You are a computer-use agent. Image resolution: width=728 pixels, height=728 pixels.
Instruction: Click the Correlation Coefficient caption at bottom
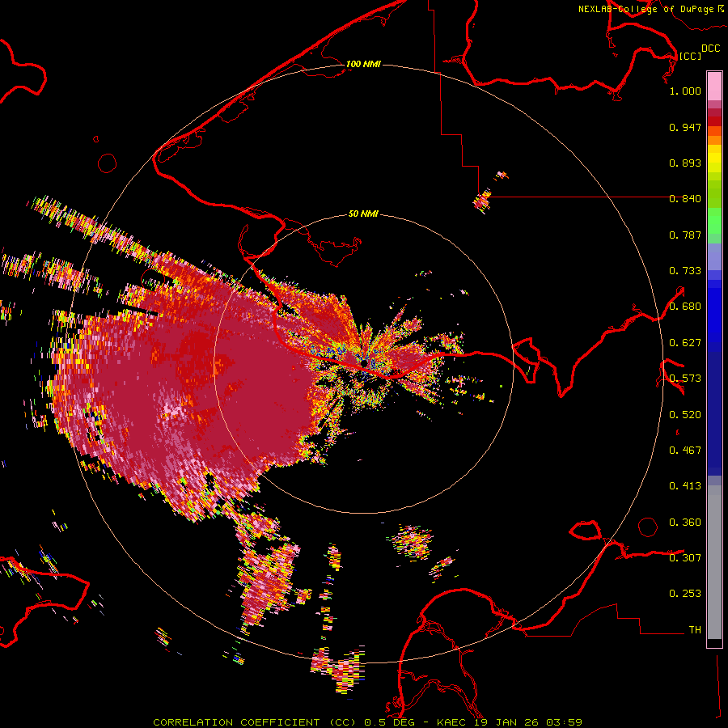coord(367,722)
